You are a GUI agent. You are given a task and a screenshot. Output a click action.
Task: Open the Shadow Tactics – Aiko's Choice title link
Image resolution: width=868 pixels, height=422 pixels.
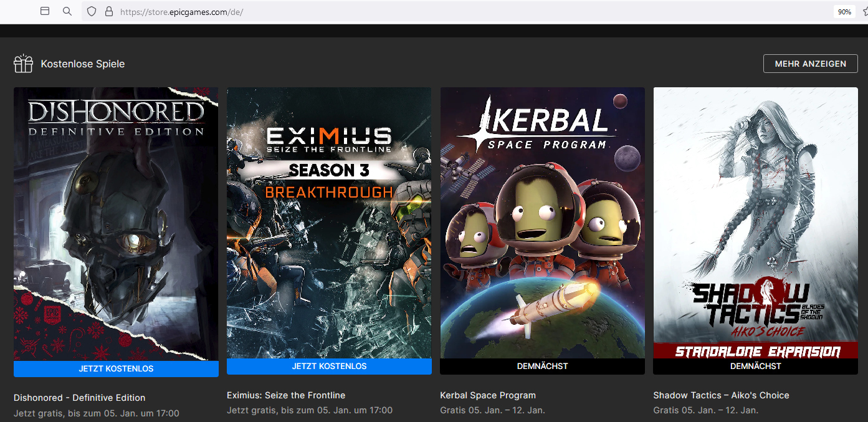pos(721,395)
